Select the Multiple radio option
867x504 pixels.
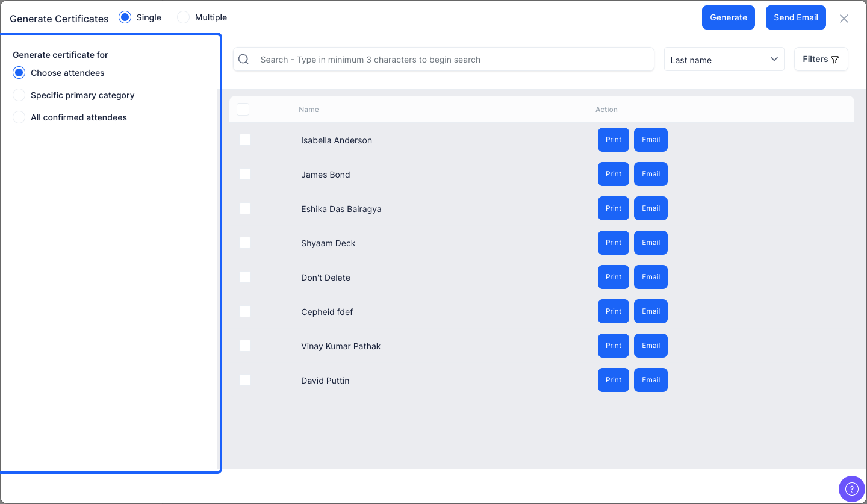coord(183,17)
